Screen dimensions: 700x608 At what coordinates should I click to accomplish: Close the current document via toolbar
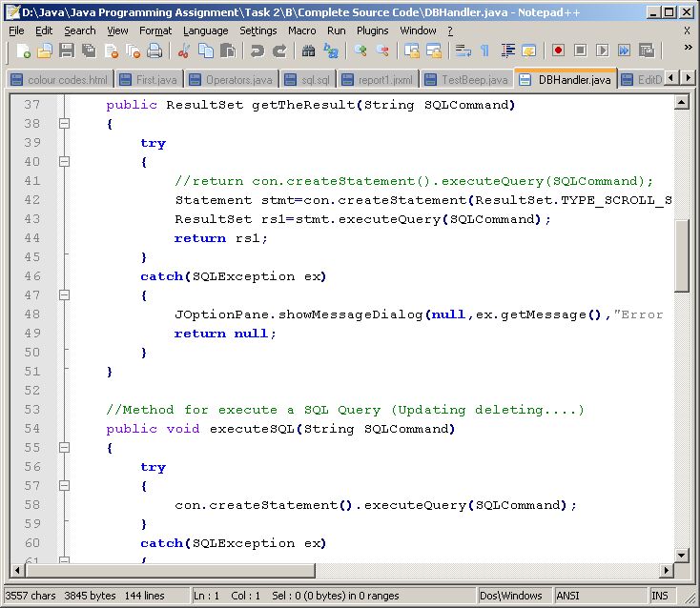tap(112, 51)
